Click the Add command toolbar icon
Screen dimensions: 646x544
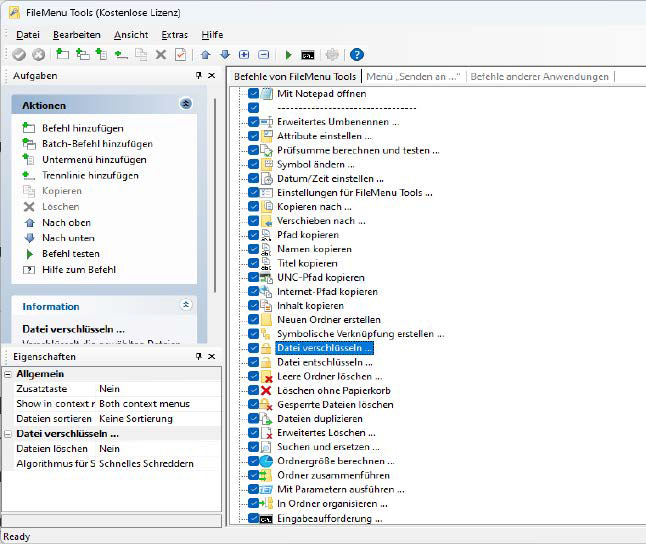tap(62, 54)
